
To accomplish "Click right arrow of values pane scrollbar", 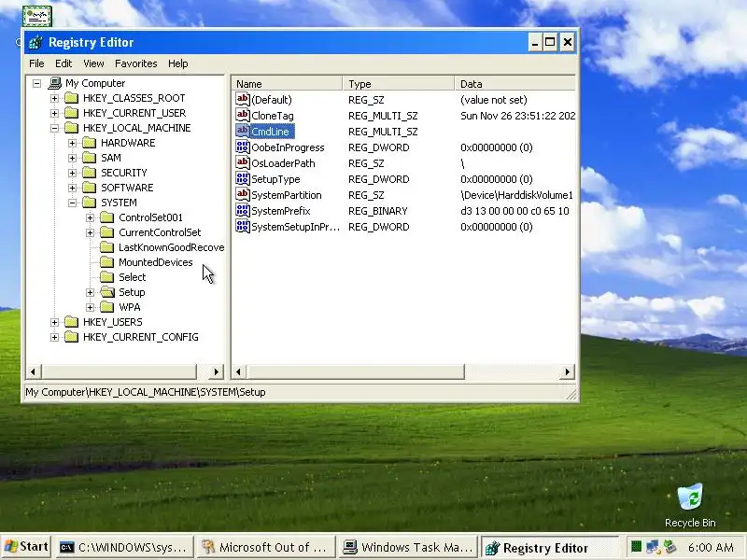I will click(x=567, y=371).
